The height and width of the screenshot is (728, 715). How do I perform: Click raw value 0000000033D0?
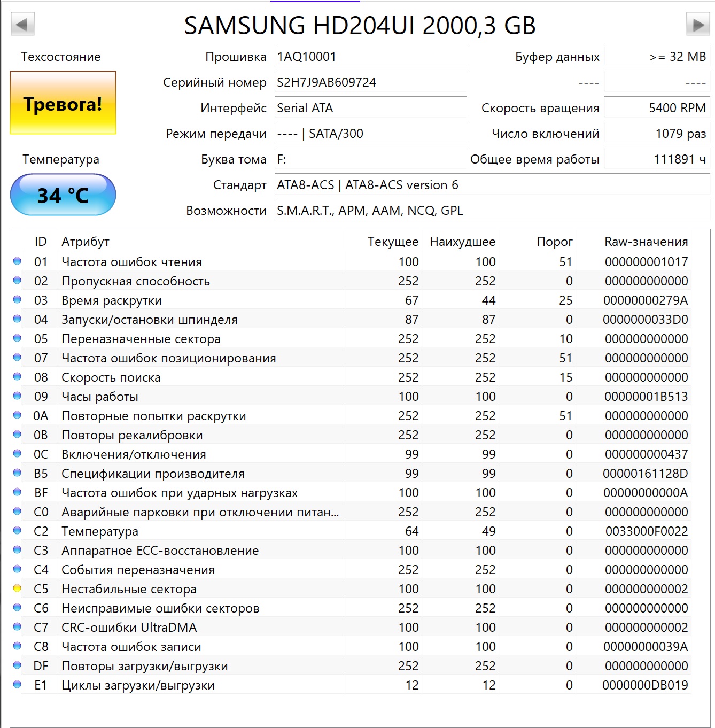(646, 320)
